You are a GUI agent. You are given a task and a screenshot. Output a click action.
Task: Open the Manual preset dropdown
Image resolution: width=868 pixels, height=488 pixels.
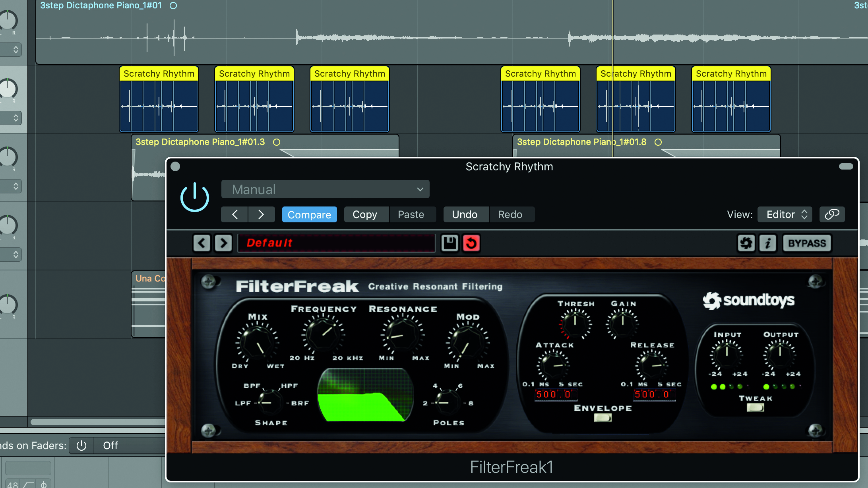[325, 189]
